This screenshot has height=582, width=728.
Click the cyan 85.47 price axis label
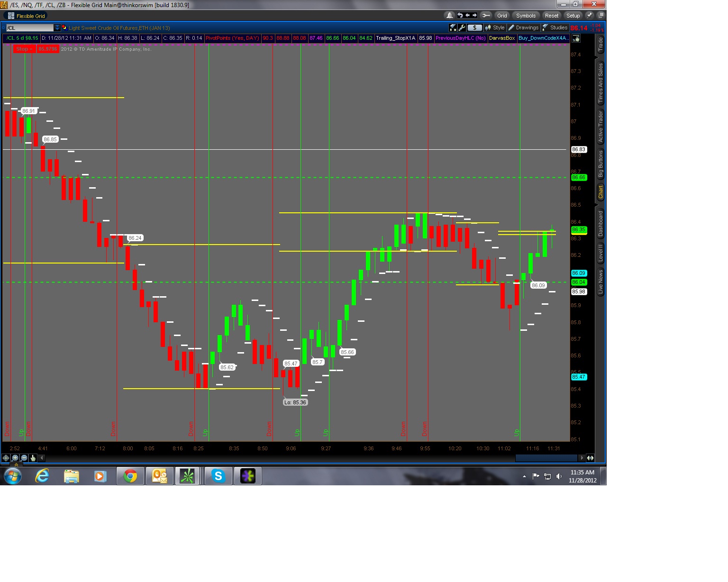[579, 377]
